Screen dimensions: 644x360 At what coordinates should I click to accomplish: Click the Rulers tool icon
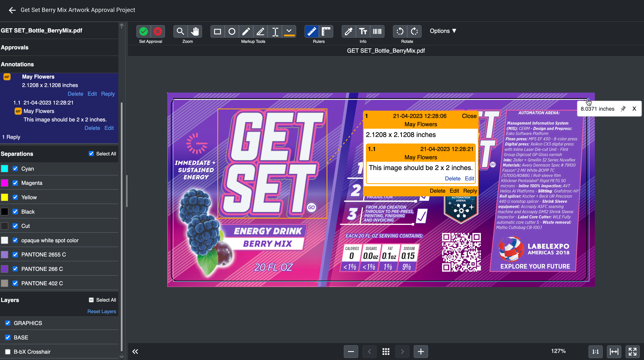point(311,31)
